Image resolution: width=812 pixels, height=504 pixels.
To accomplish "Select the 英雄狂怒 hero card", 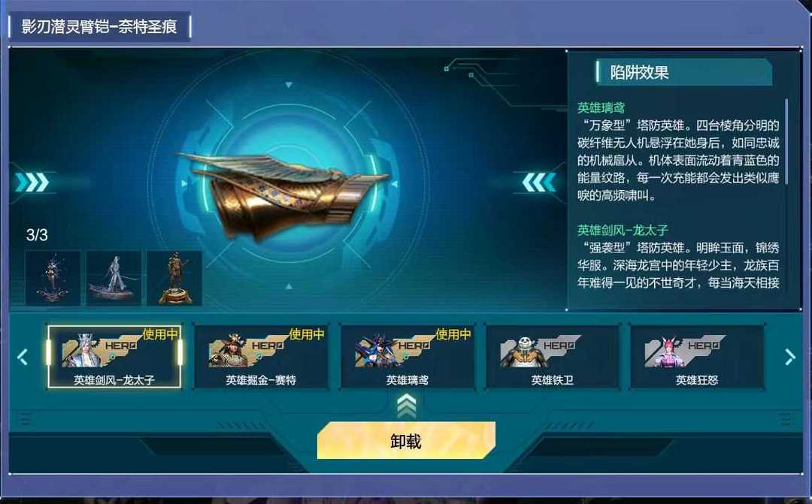I will pos(697,356).
